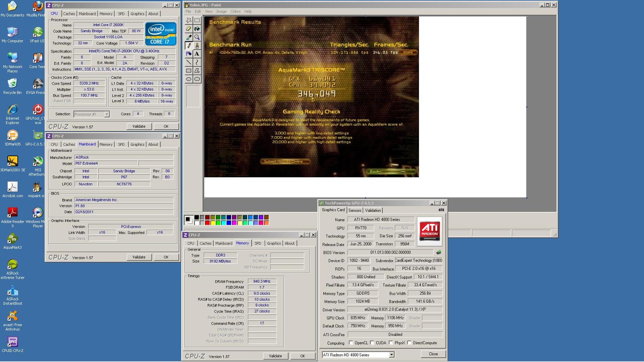Open the File menu in Paint
Screen dimensions: 644x362
188,11
